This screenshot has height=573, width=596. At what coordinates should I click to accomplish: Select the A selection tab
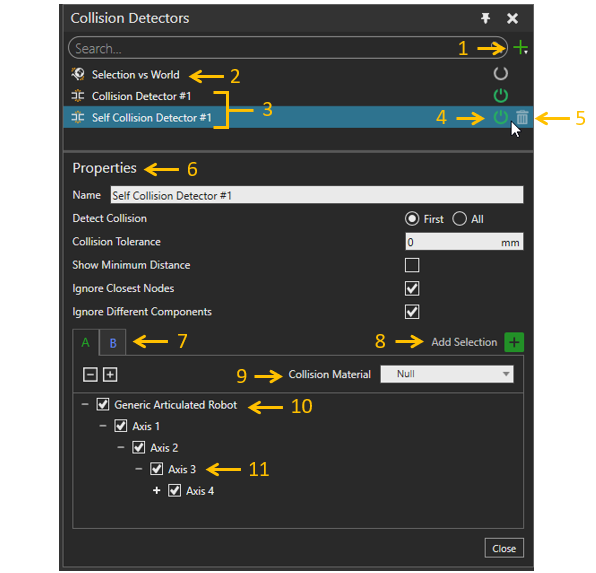click(86, 343)
